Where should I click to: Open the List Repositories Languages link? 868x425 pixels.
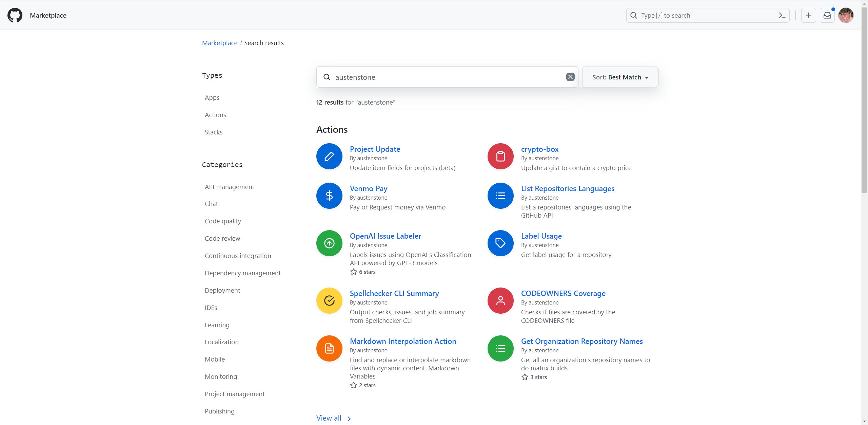568,188
